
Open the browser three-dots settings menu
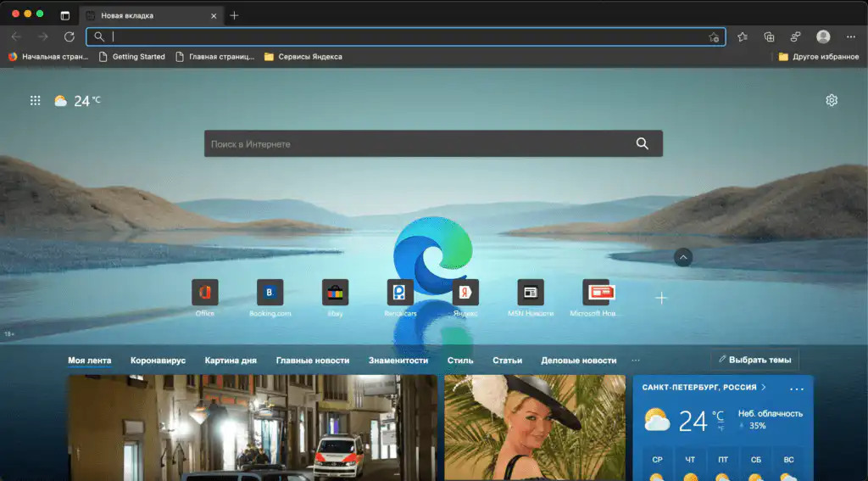(x=851, y=36)
